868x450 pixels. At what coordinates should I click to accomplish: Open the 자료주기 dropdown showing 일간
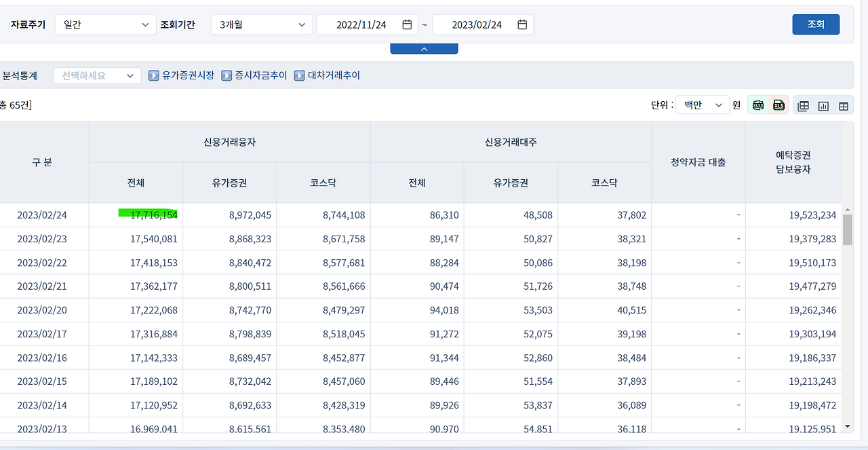pyautogui.click(x=105, y=24)
